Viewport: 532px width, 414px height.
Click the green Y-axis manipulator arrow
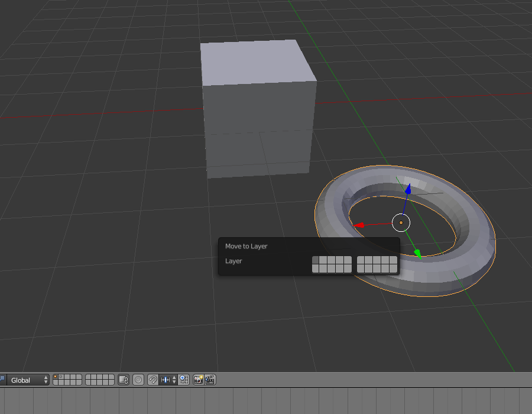pos(418,254)
